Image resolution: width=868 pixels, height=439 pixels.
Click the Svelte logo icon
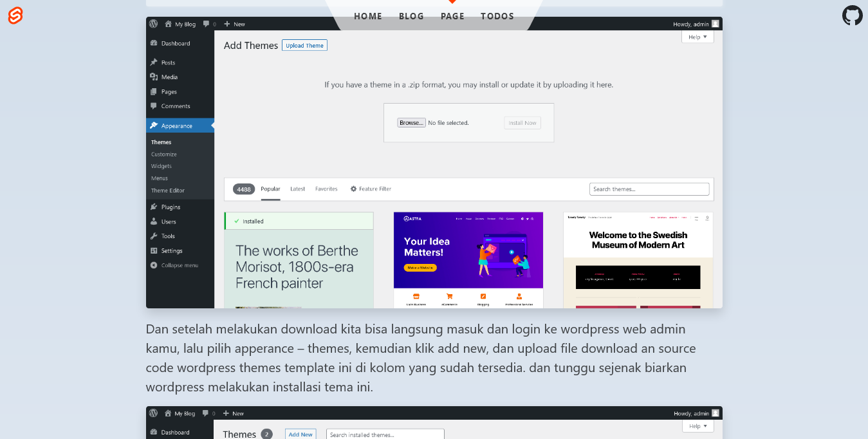[x=15, y=15]
